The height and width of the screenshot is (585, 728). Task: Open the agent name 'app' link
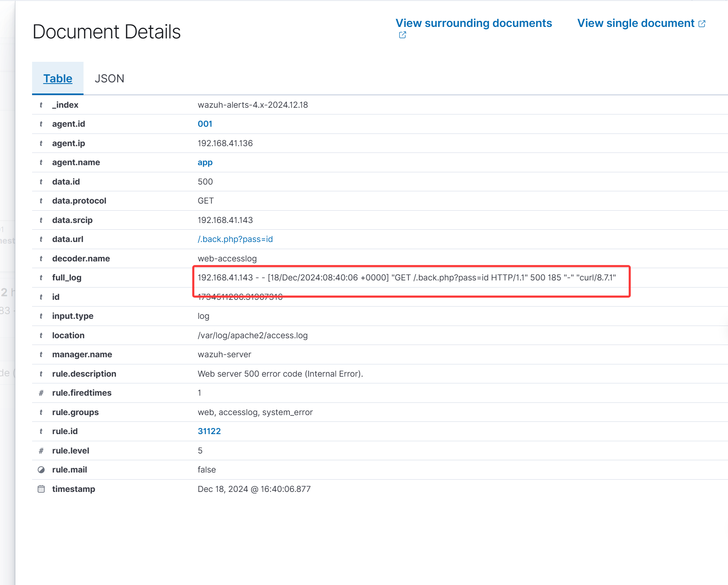pos(205,162)
